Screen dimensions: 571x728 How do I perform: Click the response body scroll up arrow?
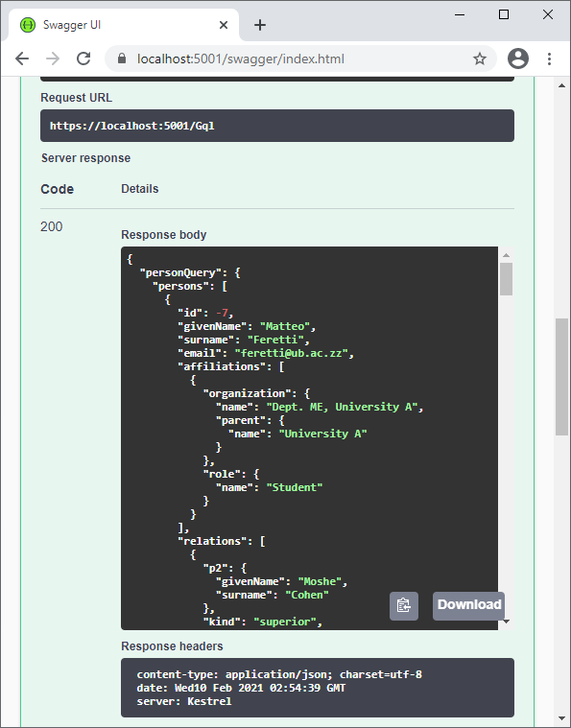click(x=507, y=255)
